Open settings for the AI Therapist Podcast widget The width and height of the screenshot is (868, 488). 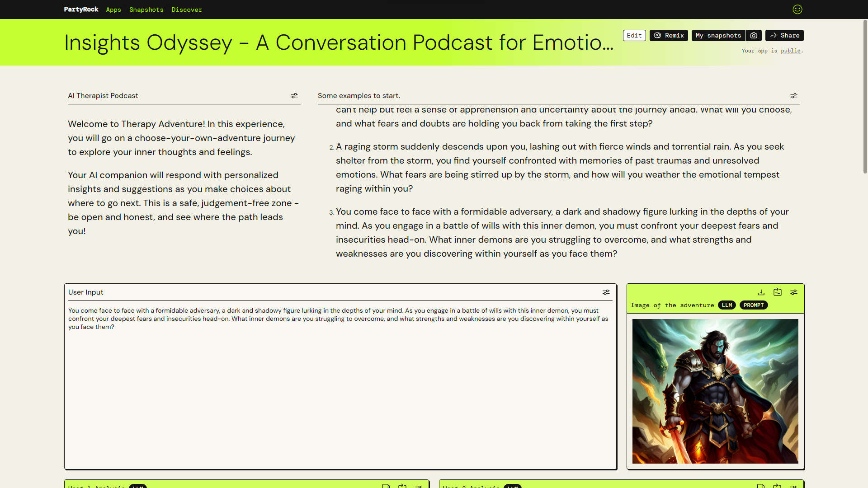point(294,95)
